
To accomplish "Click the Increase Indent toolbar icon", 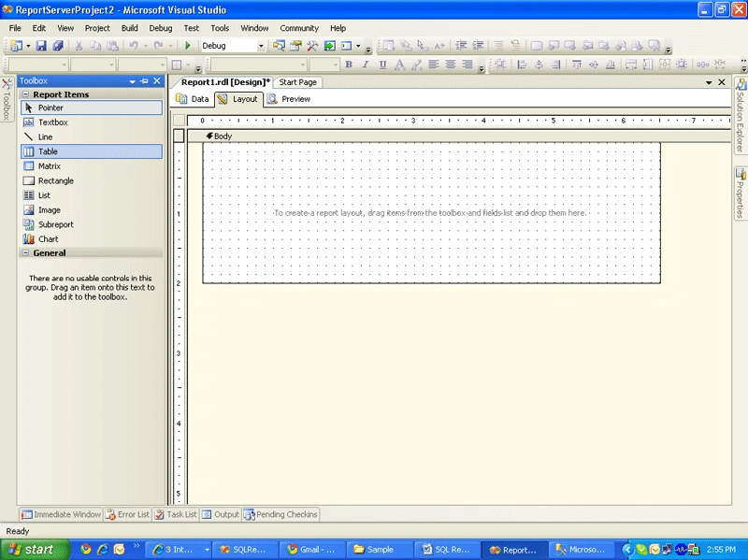I will [x=478, y=46].
